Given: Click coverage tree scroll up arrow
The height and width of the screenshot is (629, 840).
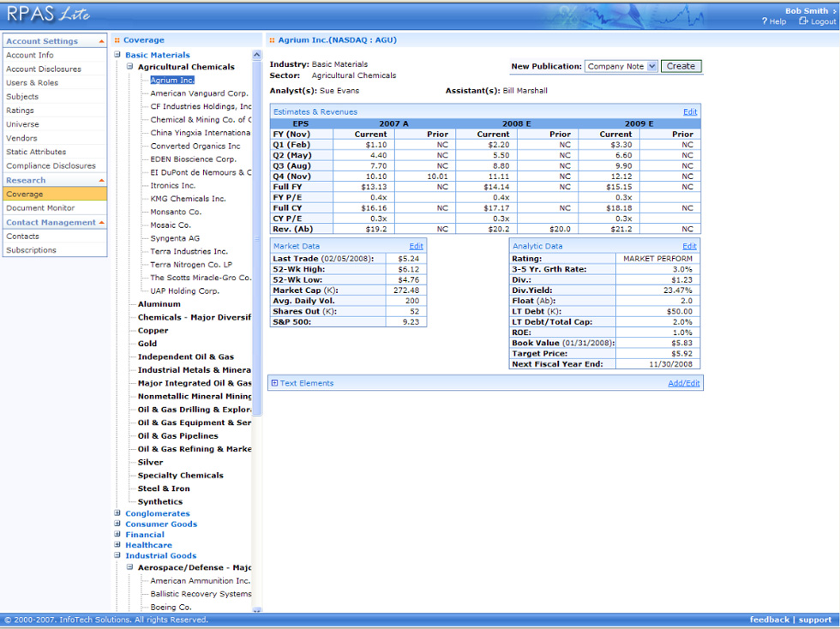Looking at the screenshot, I should [x=256, y=55].
